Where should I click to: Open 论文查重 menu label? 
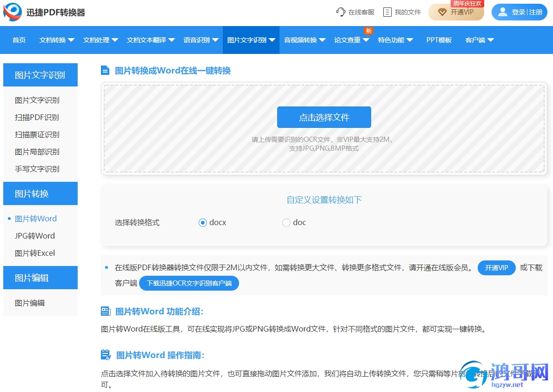pos(347,40)
